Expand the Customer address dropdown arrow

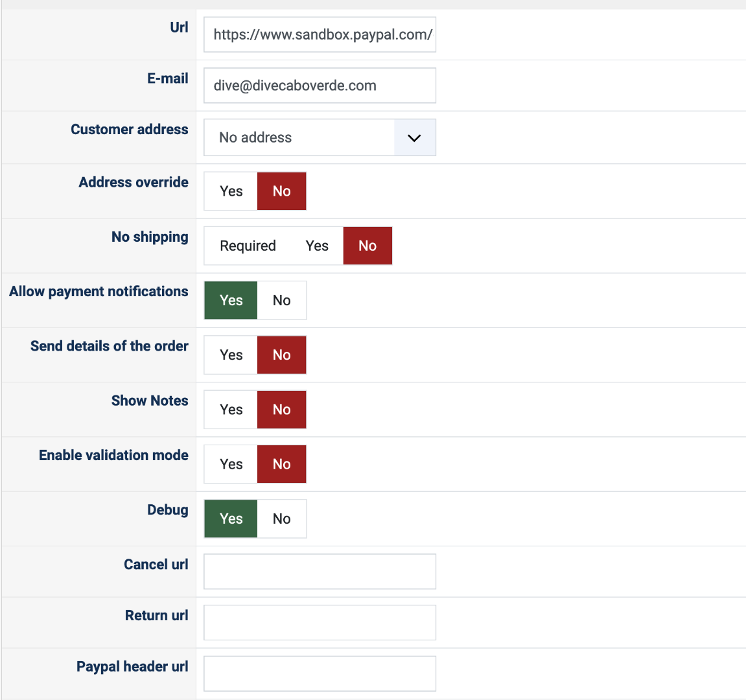414,137
